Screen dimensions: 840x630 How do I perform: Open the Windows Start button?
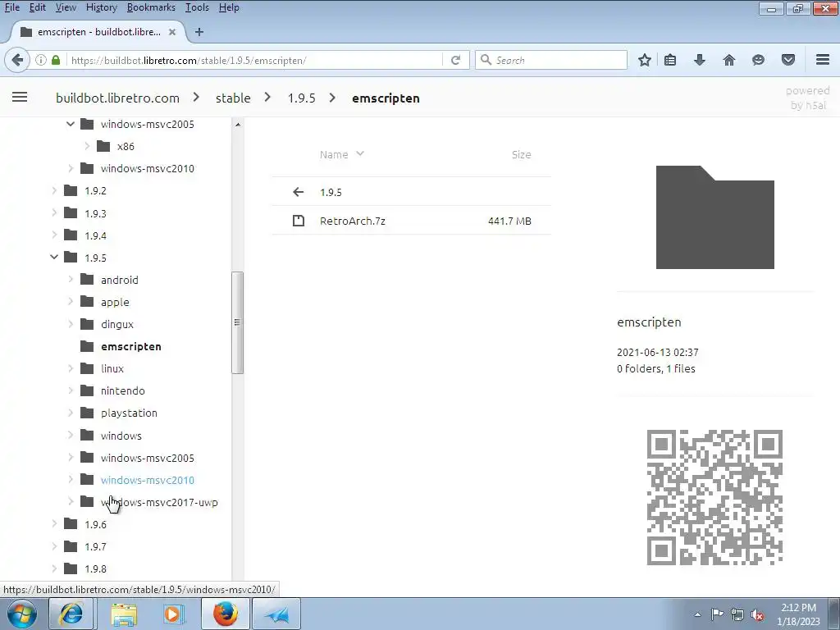[x=22, y=614]
